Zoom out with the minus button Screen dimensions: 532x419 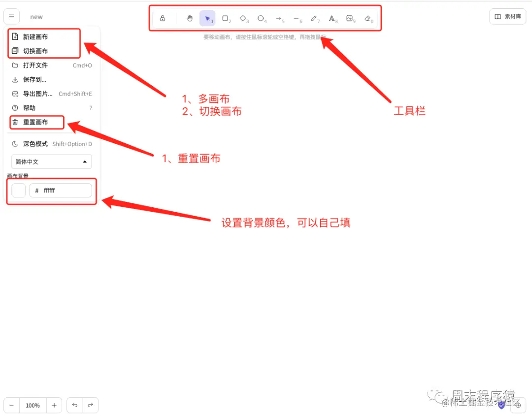click(x=11, y=405)
